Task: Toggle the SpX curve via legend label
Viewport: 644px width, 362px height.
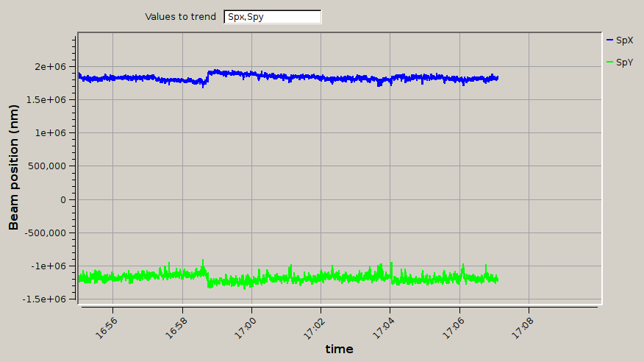Action: (624, 40)
